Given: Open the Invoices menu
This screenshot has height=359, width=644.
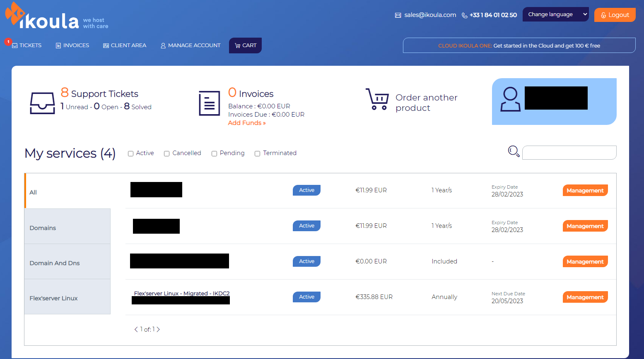Looking at the screenshot, I should pyautogui.click(x=72, y=45).
